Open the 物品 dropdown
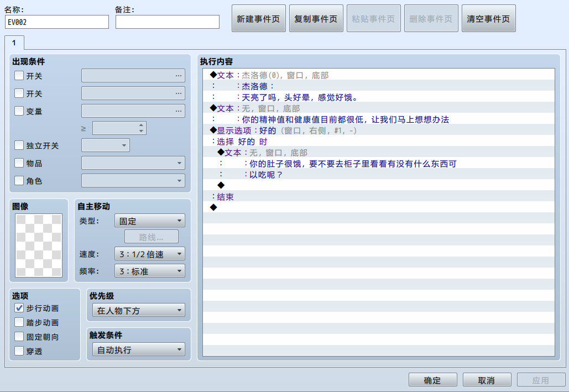The height and width of the screenshot is (392, 569). click(x=133, y=163)
